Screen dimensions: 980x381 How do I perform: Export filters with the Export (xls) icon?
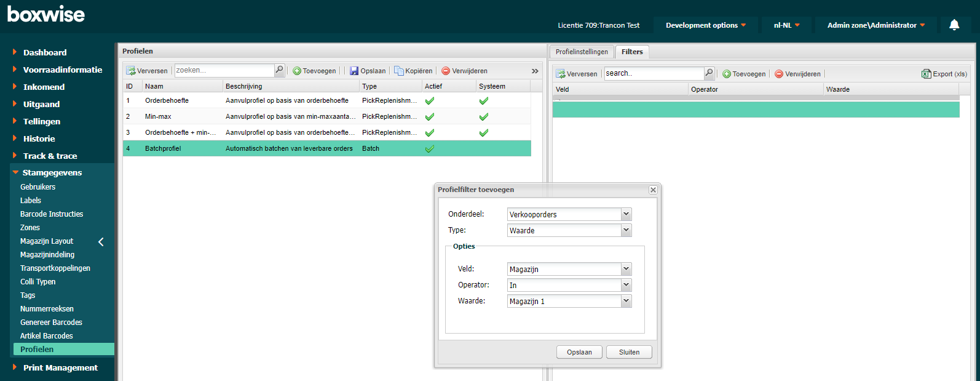point(926,74)
